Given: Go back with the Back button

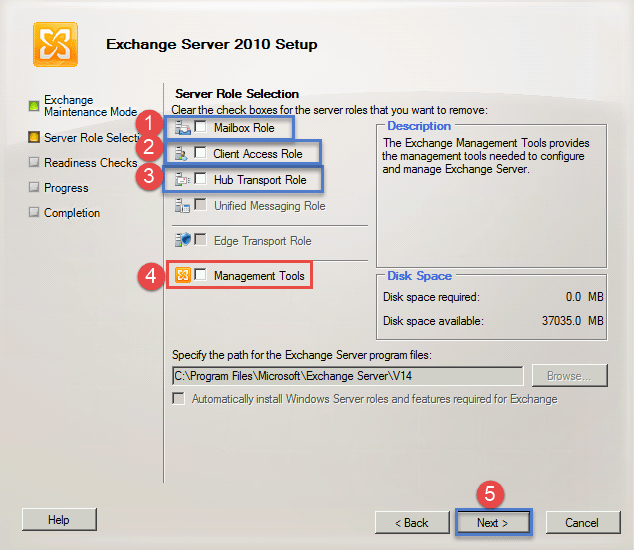Looking at the screenshot, I should pyautogui.click(x=412, y=522).
